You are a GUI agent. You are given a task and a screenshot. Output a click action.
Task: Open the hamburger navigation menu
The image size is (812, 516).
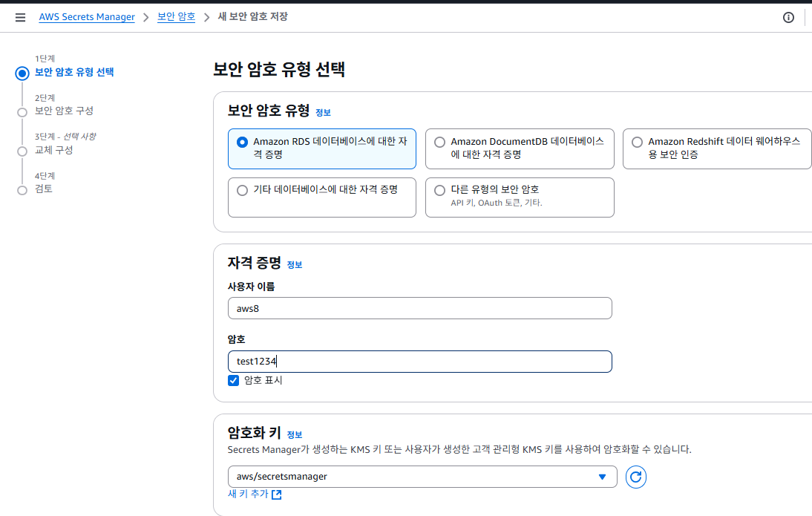point(20,18)
